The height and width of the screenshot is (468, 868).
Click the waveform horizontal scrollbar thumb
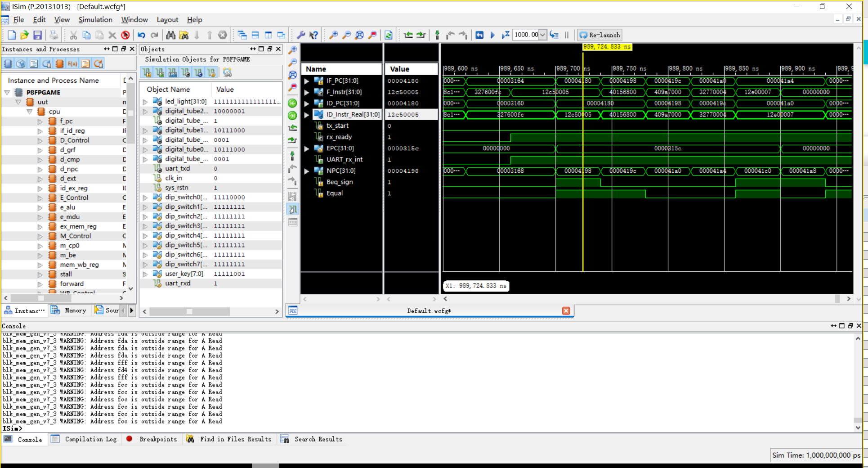pos(837,299)
